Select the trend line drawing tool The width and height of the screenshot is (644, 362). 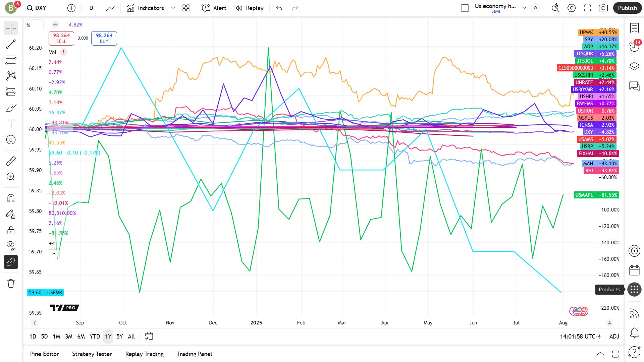11,44
